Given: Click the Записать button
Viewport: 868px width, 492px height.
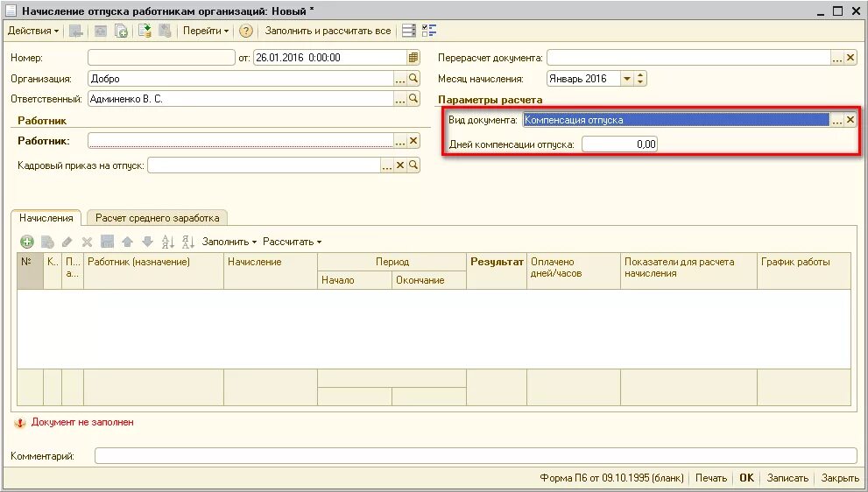Looking at the screenshot, I should [x=787, y=478].
